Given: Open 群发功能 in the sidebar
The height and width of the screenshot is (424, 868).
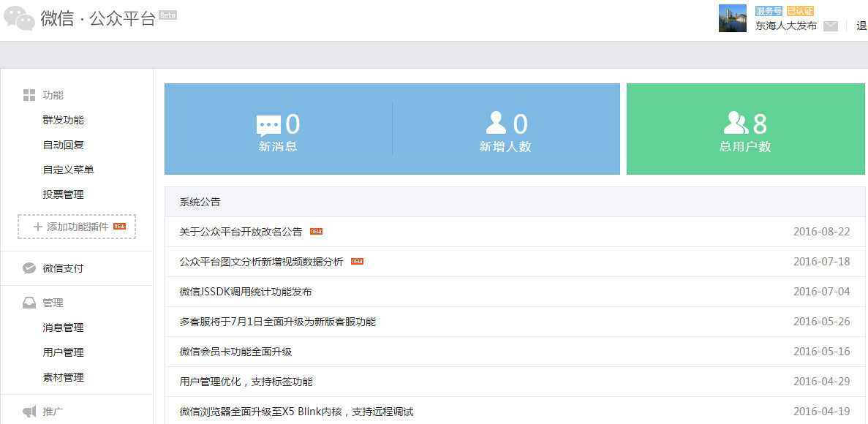Looking at the screenshot, I should [63, 120].
